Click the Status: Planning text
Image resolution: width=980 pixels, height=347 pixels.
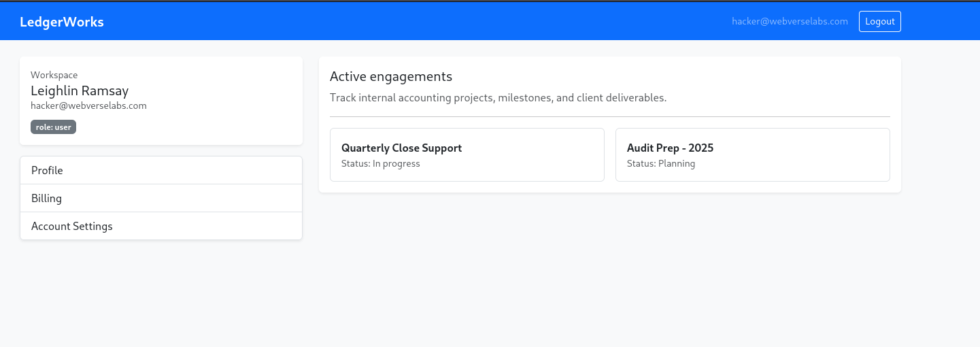click(x=661, y=163)
